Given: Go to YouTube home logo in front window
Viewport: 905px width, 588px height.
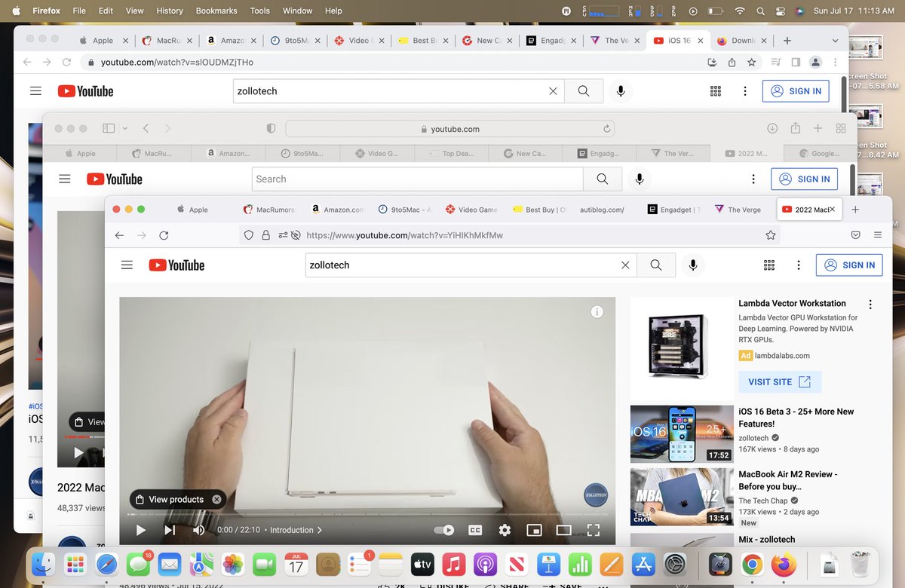Looking at the screenshot, I should [x=176, y=265].
